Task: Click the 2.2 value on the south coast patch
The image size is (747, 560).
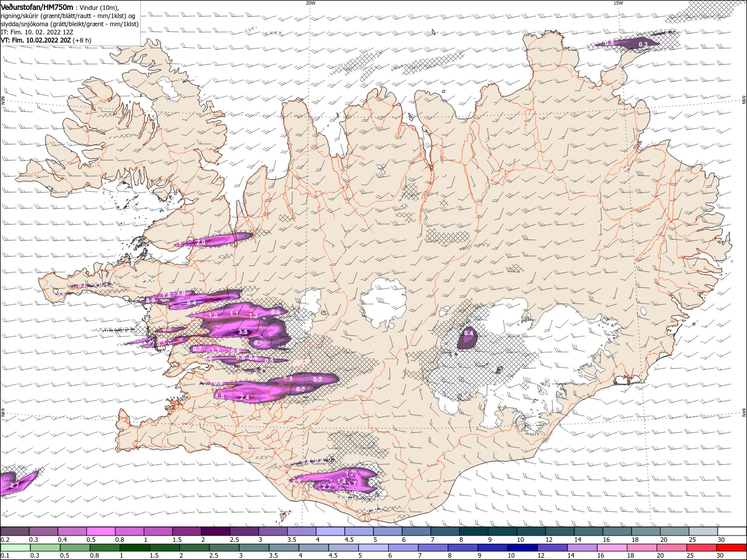Action: click(x=326, y=487)
